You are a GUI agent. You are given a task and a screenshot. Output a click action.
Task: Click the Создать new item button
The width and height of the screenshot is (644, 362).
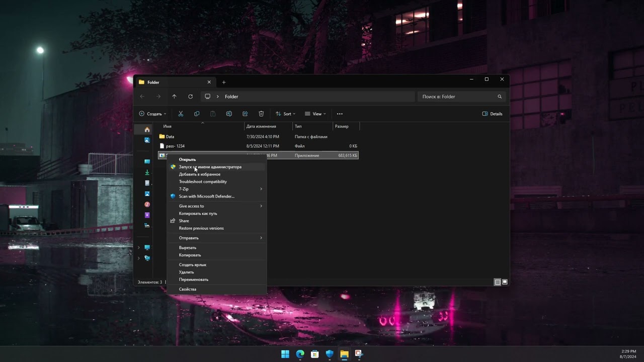(152, 114)
